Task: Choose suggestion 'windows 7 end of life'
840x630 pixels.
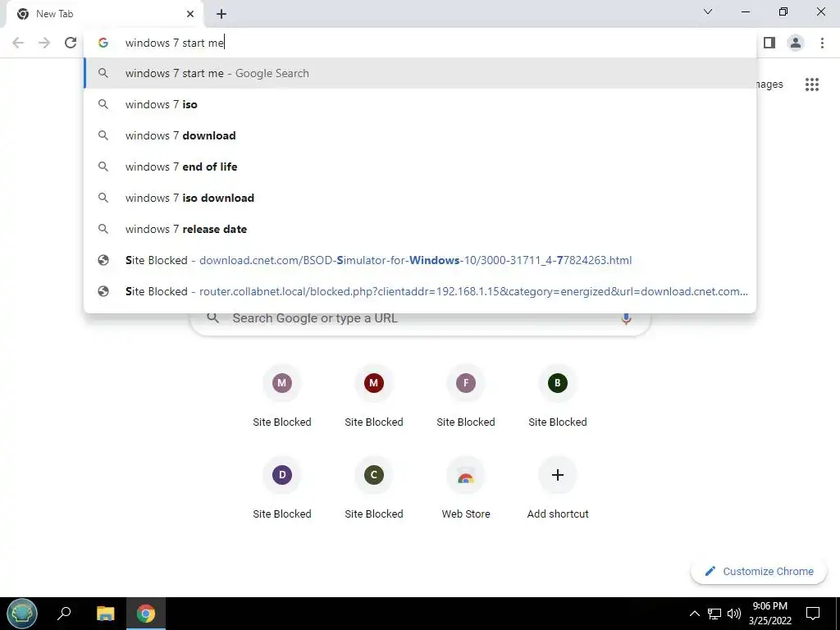Action: [421, 167]
